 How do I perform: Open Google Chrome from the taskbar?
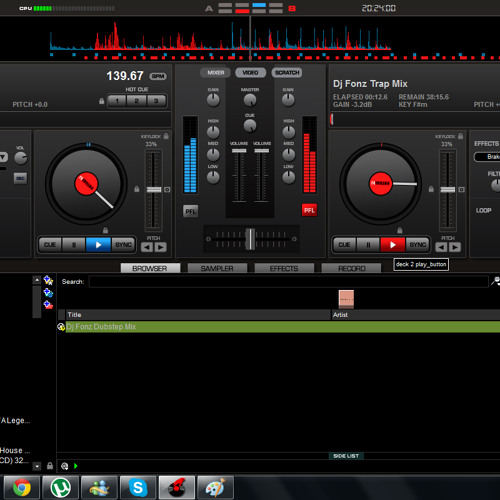point(22,488)
